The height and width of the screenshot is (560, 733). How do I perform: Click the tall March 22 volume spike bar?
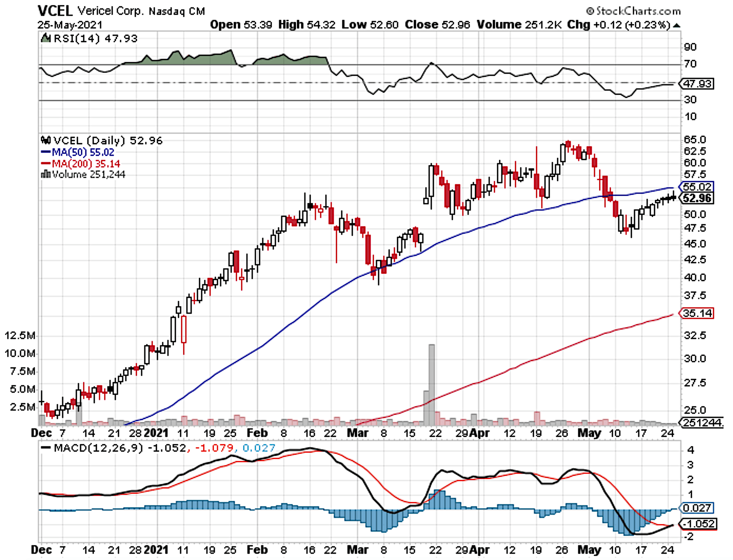[x=432, y=384]
